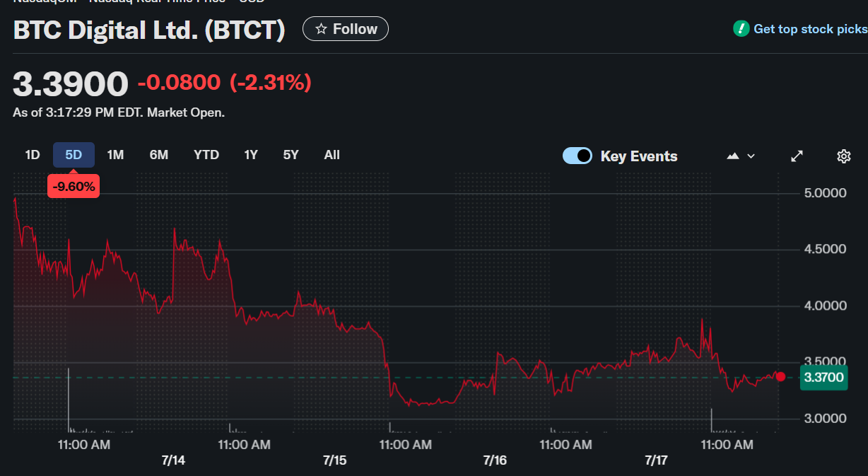868x476 pixels.
Task: Click the 7/14 date label
Action: pos(173,460)
